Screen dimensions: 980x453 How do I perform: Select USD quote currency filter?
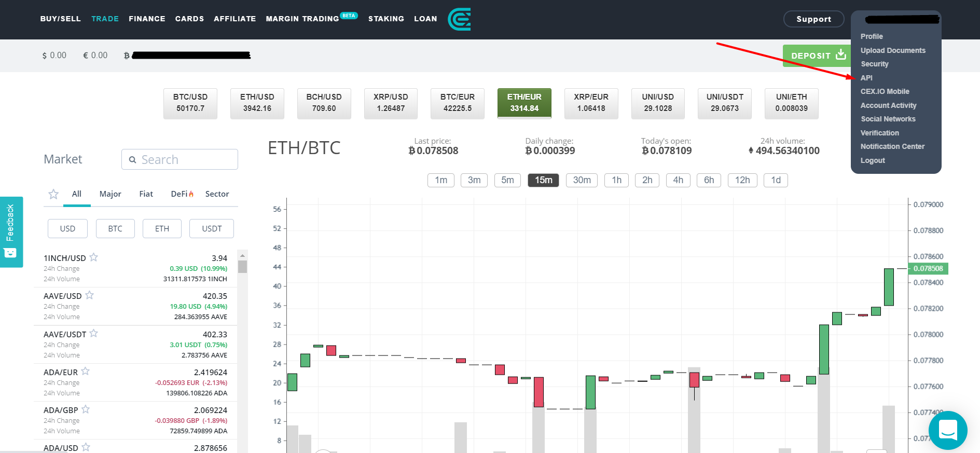click(x=67, y=228)
